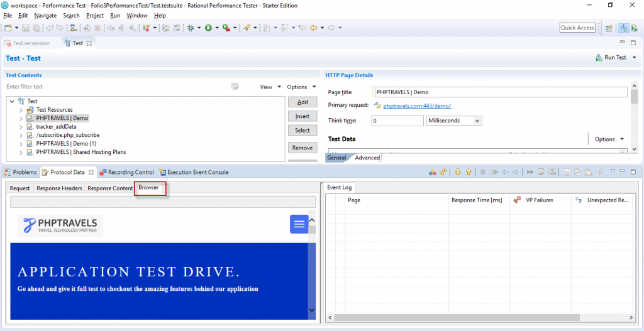Click the Add button in Test Contents
Image resolution: width=644 pixels, height=331 pixels.
(x=303, y=102)
